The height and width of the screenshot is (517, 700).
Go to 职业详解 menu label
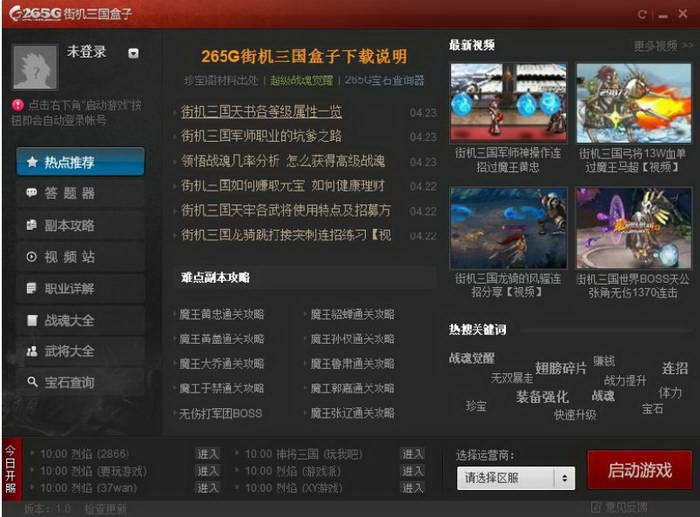pyautogui.click(x=70, y=288)
